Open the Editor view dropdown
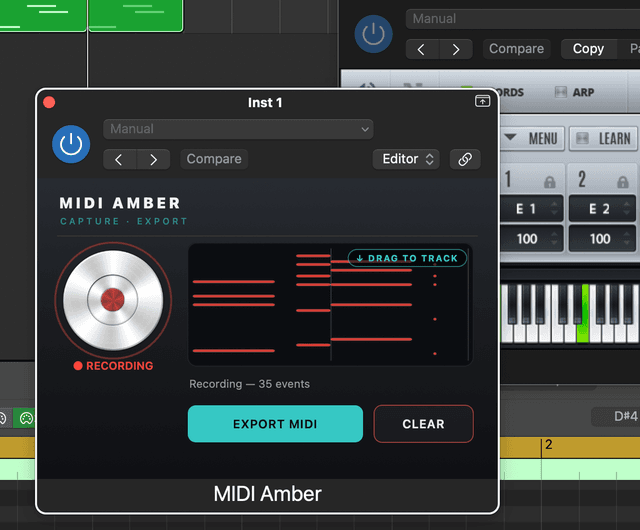Screen dimensions: 640x530 point(406,159)
